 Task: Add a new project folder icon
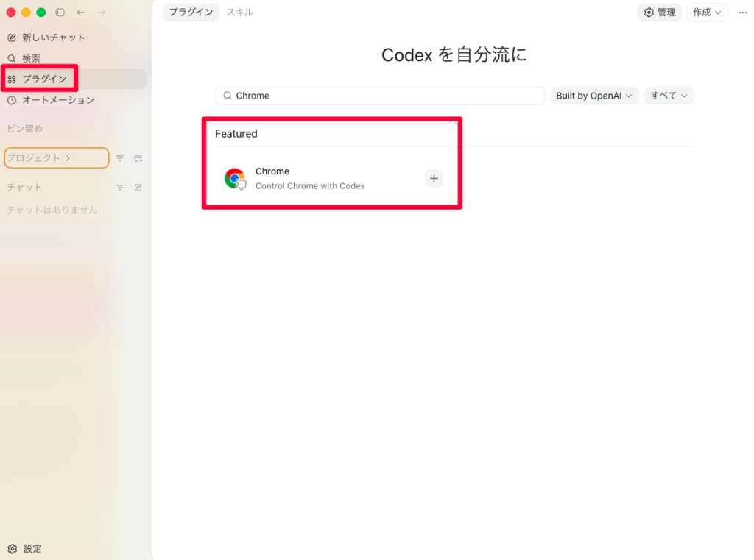click(138, 158)
